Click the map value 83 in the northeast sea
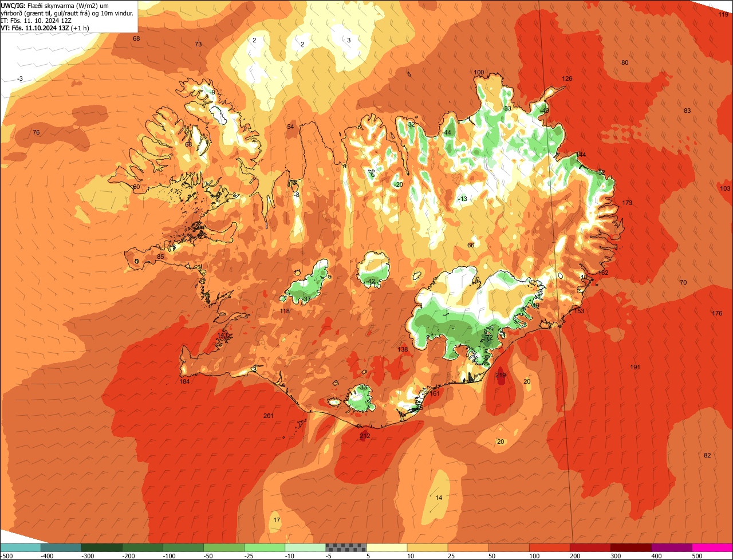This screenshot has width=733, height=560. [x=687, y=111]
